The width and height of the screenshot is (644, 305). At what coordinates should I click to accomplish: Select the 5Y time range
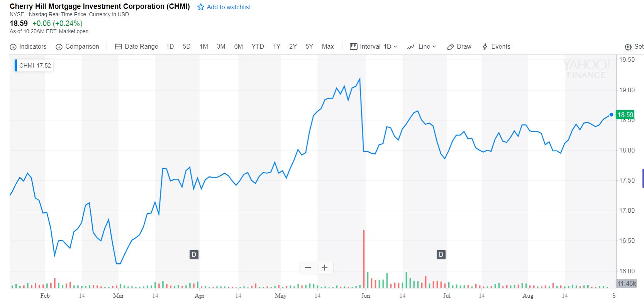(x=309, y=47)
